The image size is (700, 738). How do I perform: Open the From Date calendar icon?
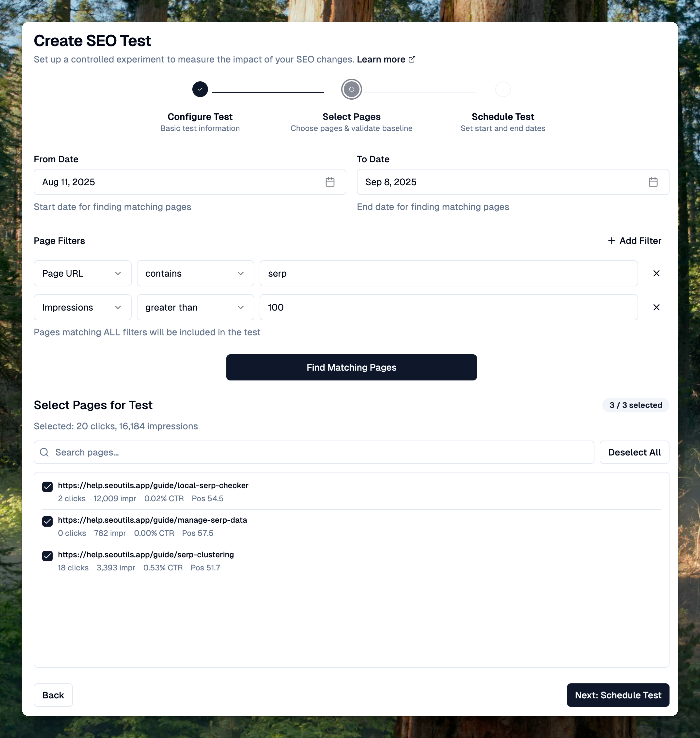[330, 182]
